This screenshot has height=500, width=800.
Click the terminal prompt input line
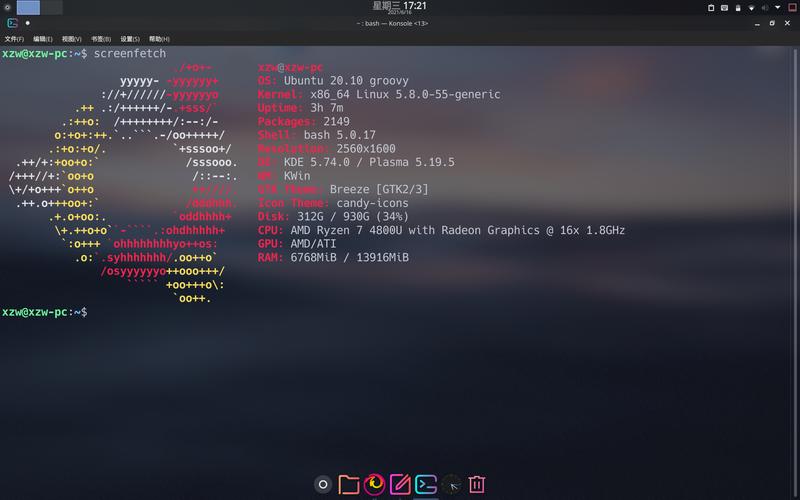click(300, 312)
